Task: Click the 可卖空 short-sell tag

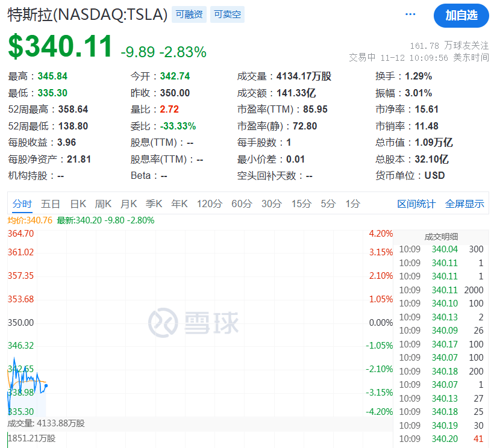Action: (227, 14)
